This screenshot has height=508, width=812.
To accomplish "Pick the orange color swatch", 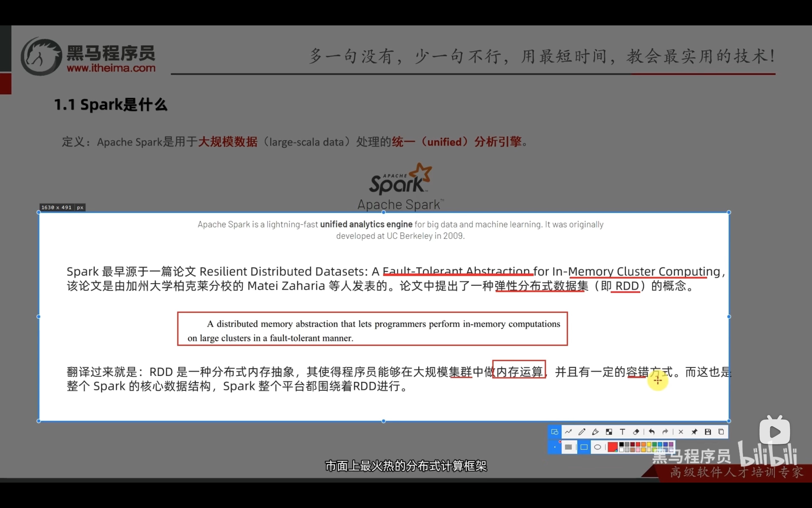I will 644,444.
